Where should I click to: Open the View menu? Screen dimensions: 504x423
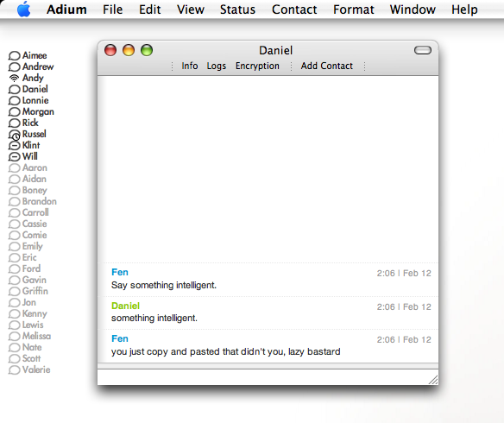coord(190,9)
